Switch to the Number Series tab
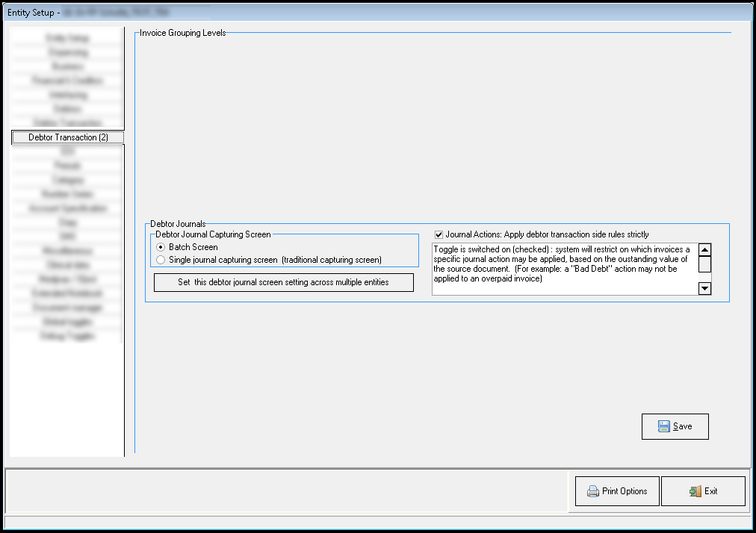Screen dimensions: 756x533 [68, 194]
